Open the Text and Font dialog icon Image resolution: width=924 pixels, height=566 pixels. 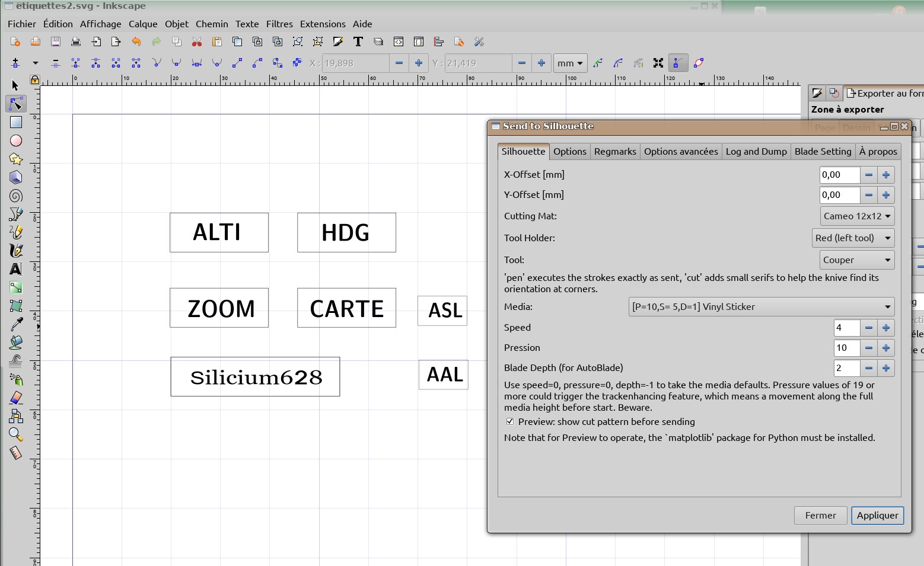pyautogui.click(x=358, y=41)
